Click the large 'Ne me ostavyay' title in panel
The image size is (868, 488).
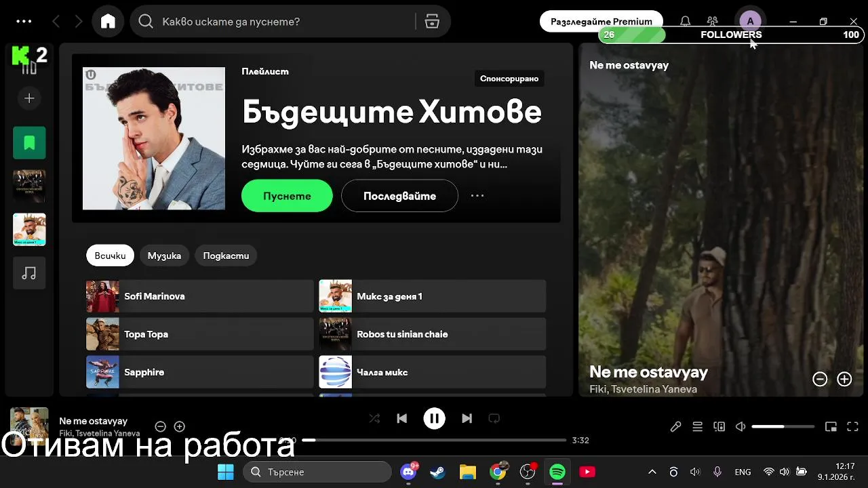point(648,371)
